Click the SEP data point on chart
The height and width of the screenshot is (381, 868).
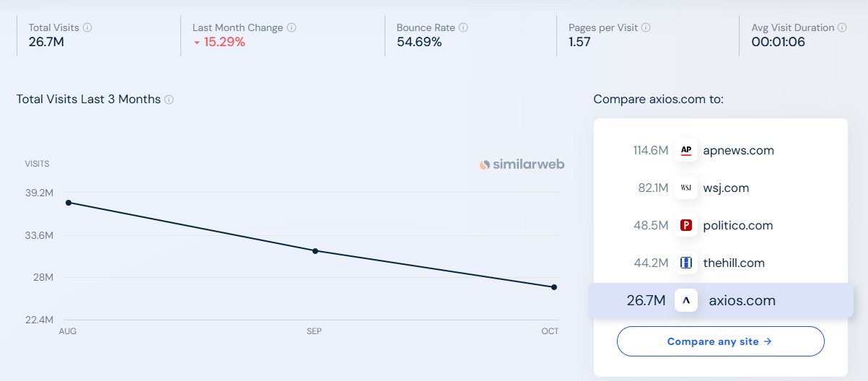[x=315, y=251]
